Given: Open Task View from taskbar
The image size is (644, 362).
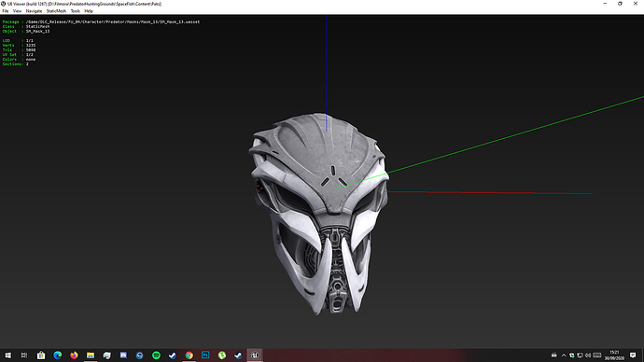Looking at the screenshot, I should coord(24,355).
